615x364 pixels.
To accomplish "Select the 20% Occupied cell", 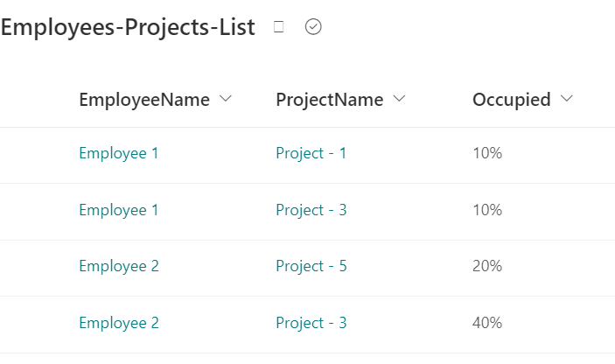I will pyautogui.click(x=487, y=266).
